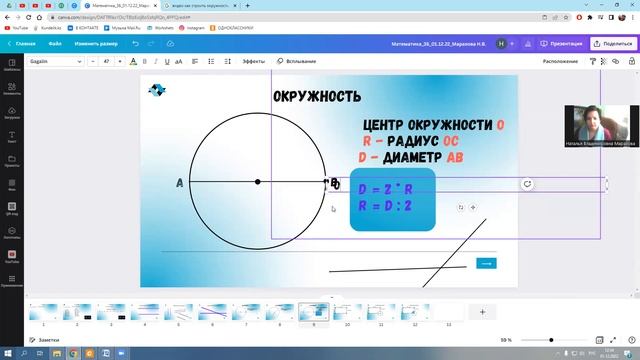
Task: Click the transparency icon in the toolbar
Action: (604, 61)
